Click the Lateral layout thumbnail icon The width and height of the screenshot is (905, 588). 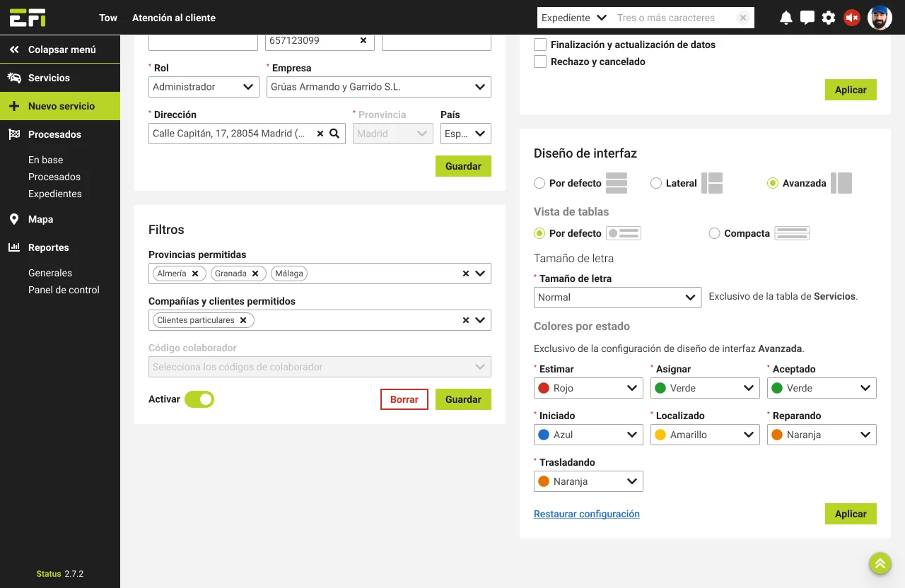(x=712, y=183)
